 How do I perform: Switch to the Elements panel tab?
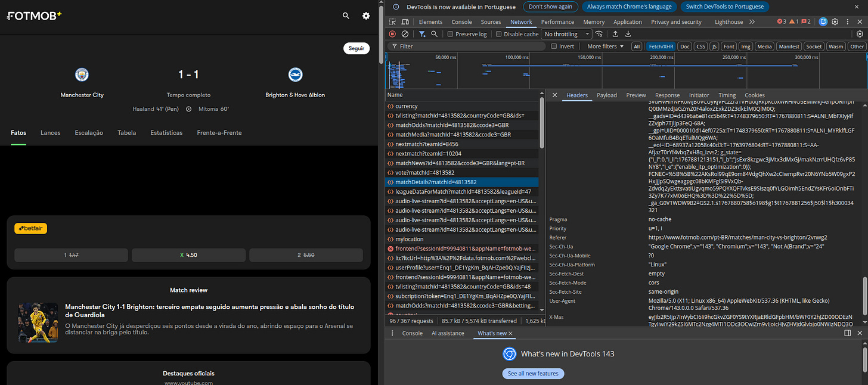click(x=430, y=22)
